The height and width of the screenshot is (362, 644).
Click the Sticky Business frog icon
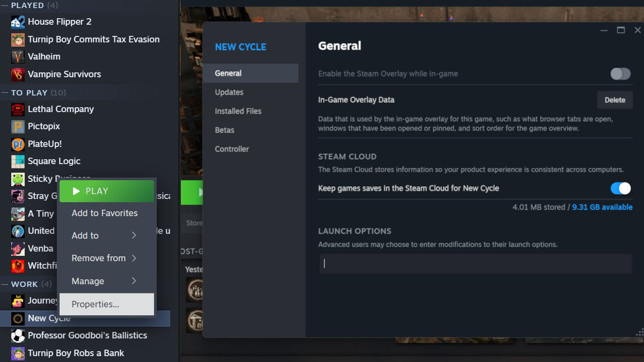[18, 179]
